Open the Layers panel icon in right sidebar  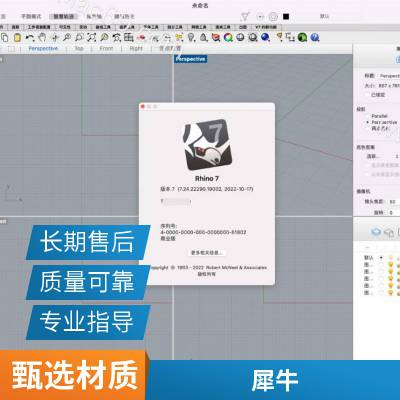[376, 231]
